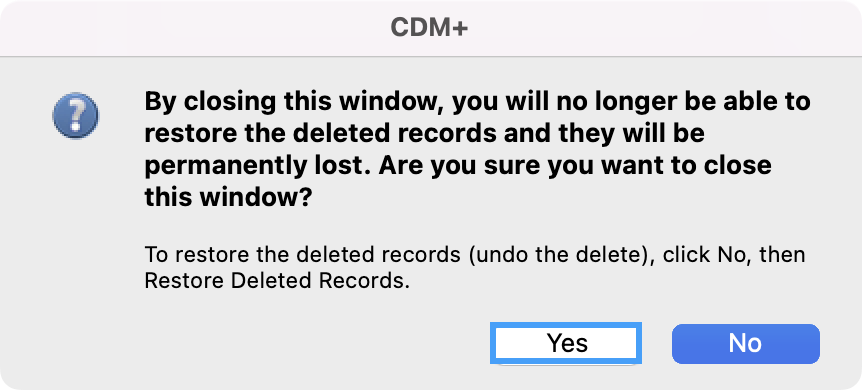Viewport: 862px width, 390px height.
Task: Answer No to undo the delete later
Action: 745,343
